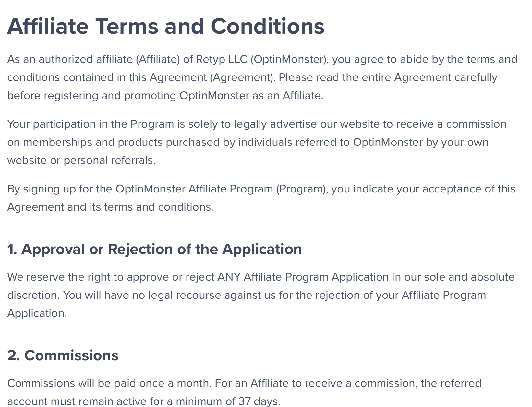This screenshot has width=532, height=407.
Task: Click 'website or personal referrals' text
Action: tap(81, 160)
